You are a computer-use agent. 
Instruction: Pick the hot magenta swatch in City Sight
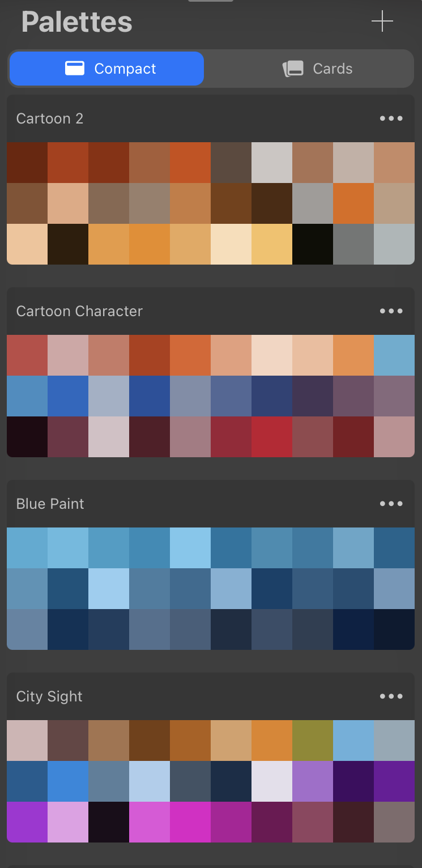(190, 822)
